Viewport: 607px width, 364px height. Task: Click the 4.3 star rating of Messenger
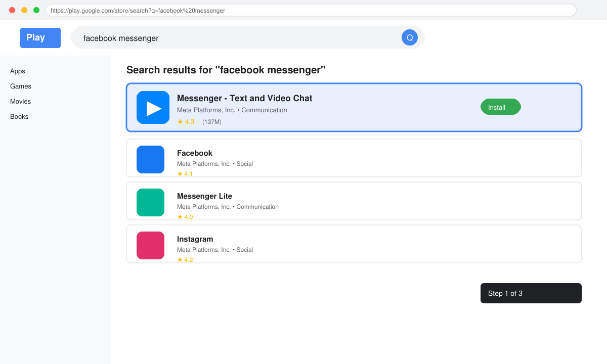(x=186, y=121)
